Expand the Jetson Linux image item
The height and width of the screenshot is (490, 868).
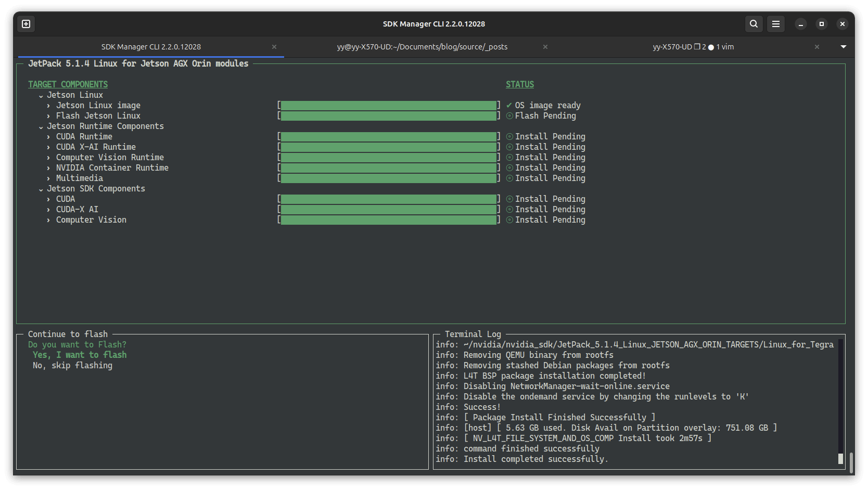[x=48, y=106]
